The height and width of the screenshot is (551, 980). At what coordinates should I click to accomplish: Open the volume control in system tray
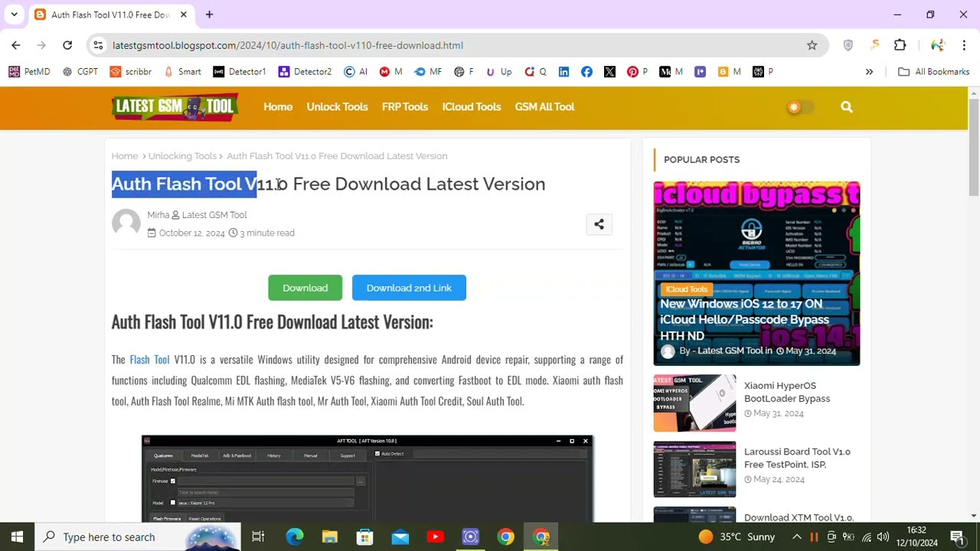tap(883, 537)
